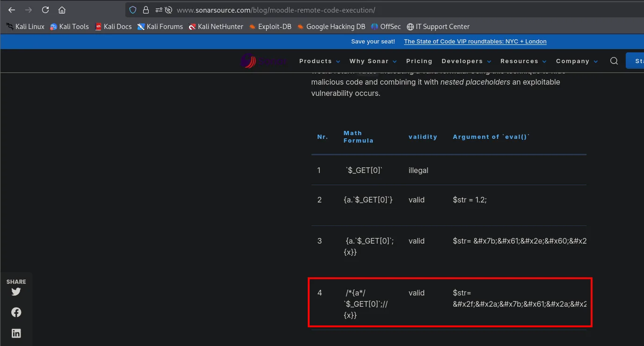Open the OffSec bookmark
The image size is (644, 346).
[x=386, y=27]
